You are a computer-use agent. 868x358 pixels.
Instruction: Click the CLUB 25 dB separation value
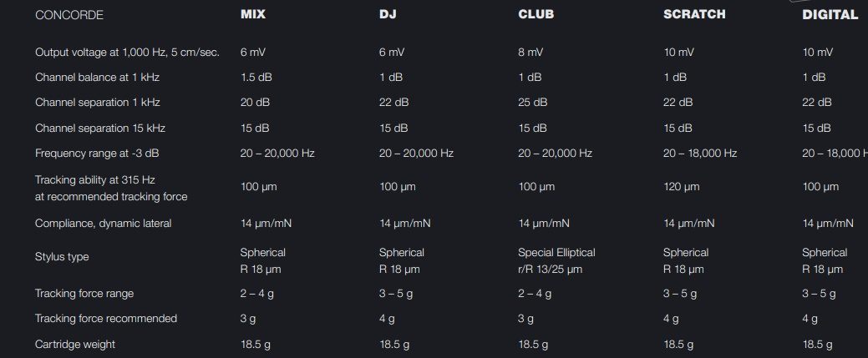532,103
